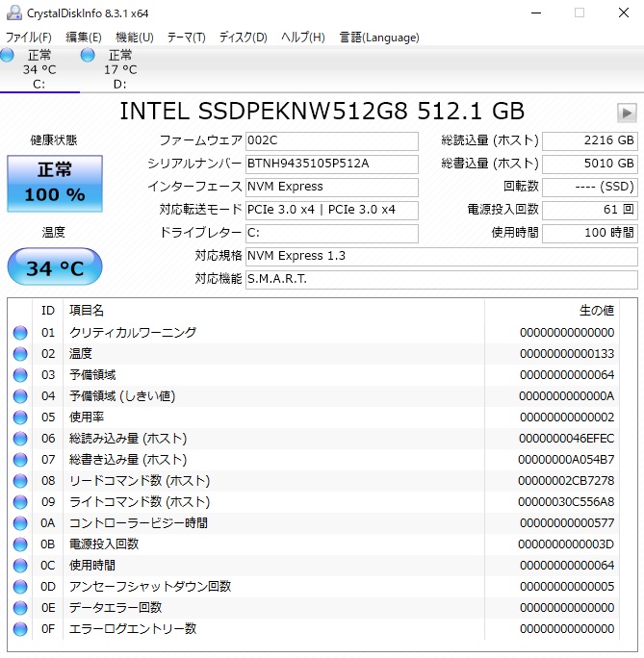Click power on hours value 100 時間

pyautogui.click(x=590, y=233)
